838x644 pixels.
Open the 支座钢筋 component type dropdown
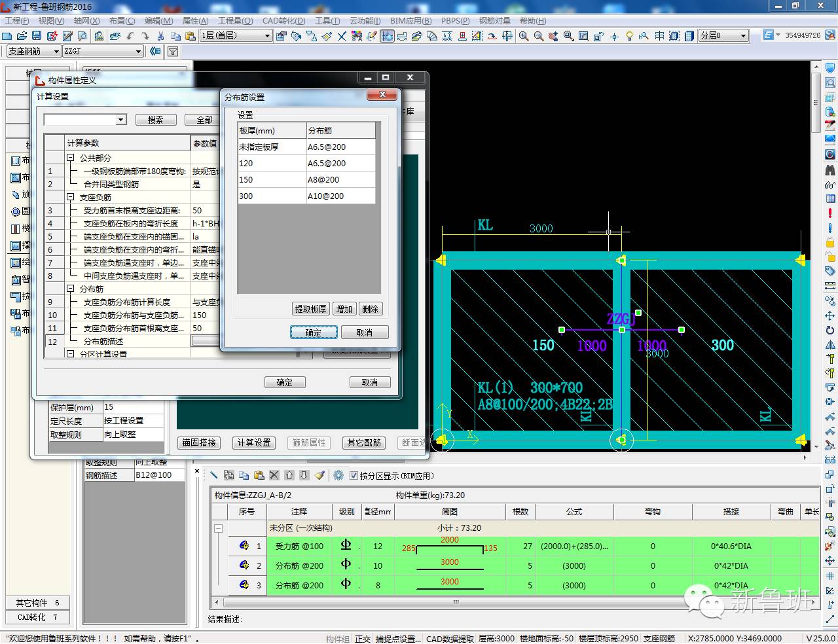pos(56,51)
